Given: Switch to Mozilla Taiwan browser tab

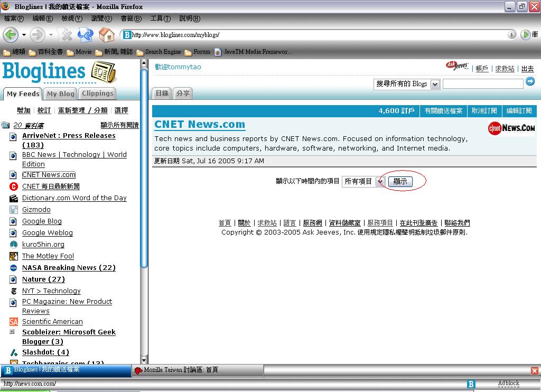Looking at the screenshot, I should coord(198,370).
